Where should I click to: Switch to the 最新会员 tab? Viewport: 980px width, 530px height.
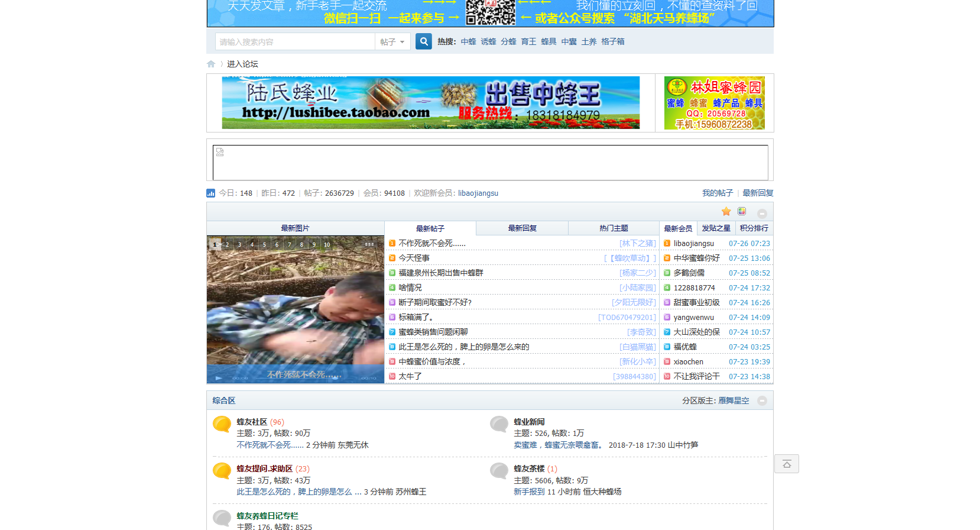pyautogui.click(x=678, y=228)
